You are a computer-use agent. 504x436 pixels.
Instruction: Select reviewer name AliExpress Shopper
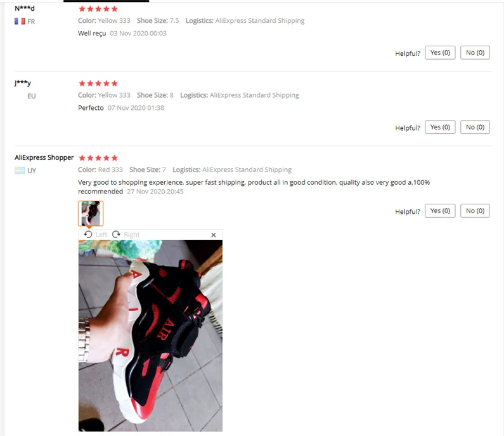(44, 157)
